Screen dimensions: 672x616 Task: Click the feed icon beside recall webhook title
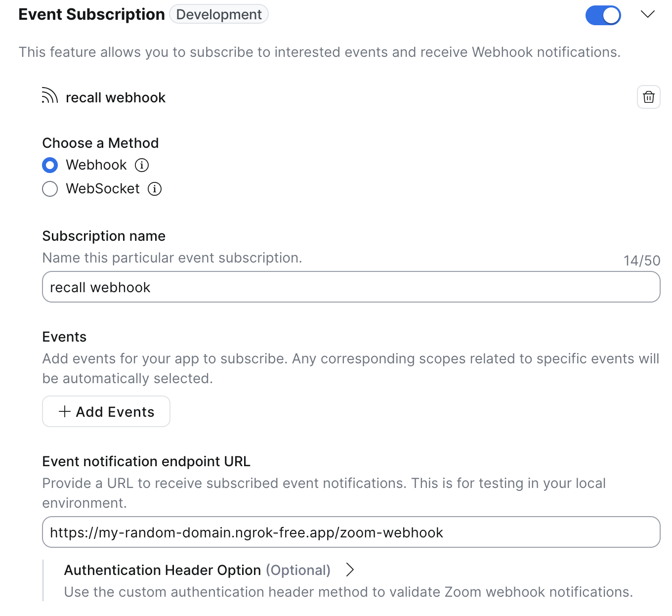point(50,96)
